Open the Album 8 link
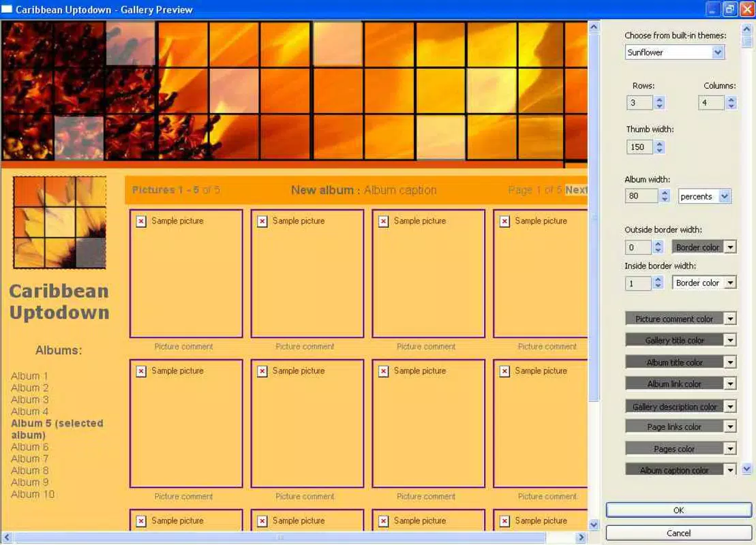This screenshot has height=545, width=756. [29, 470]
